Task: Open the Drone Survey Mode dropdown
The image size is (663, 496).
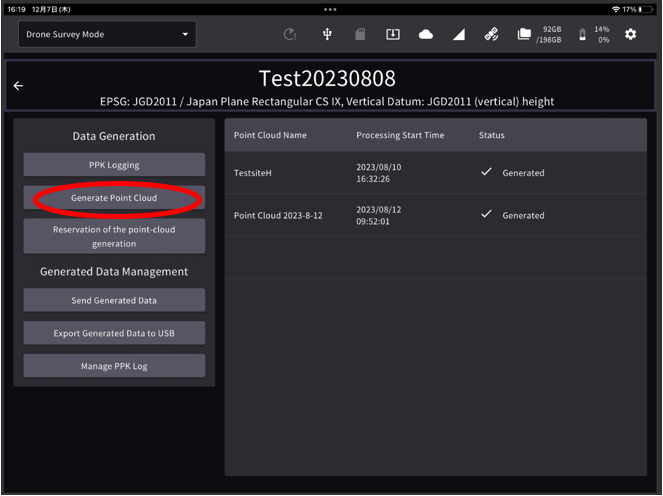Action: 107,34
